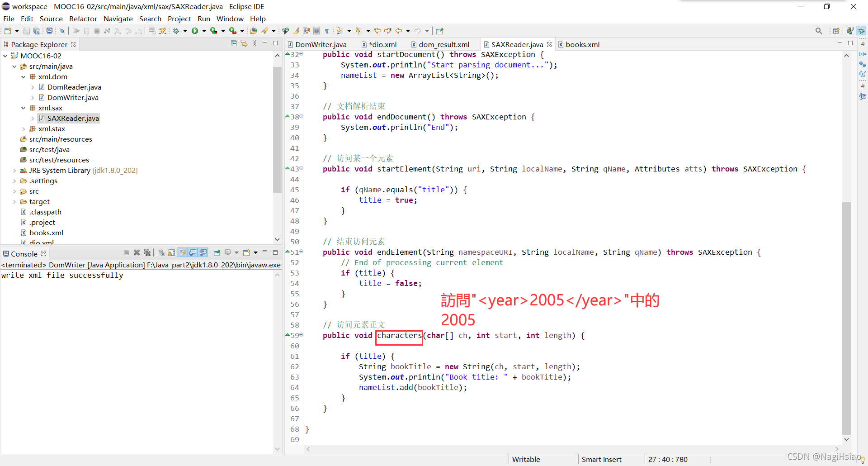This screenshot has height=466, width=868.
Task: Fold the startElement method at line 43
Action: 302,168
